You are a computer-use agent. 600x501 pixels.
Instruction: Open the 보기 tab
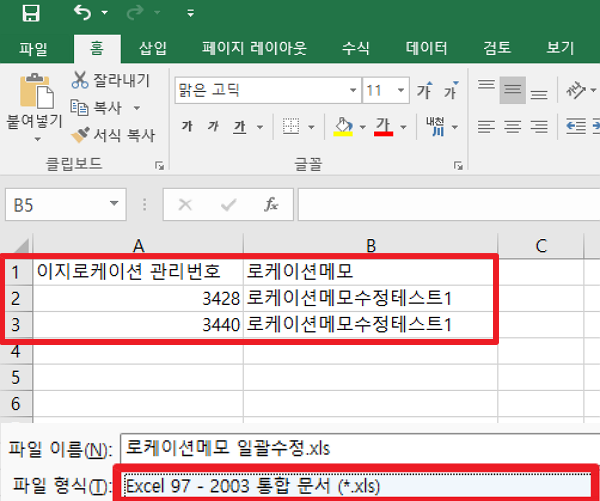click(560, 48)
